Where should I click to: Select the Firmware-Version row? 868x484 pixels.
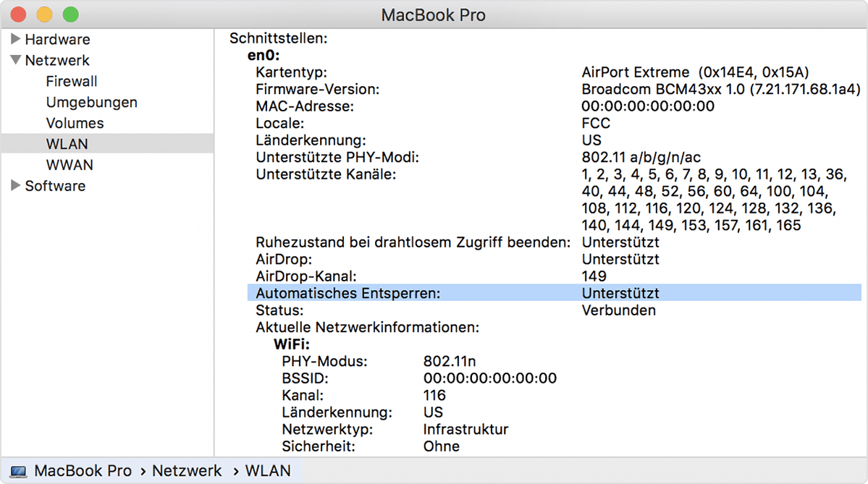317,90
